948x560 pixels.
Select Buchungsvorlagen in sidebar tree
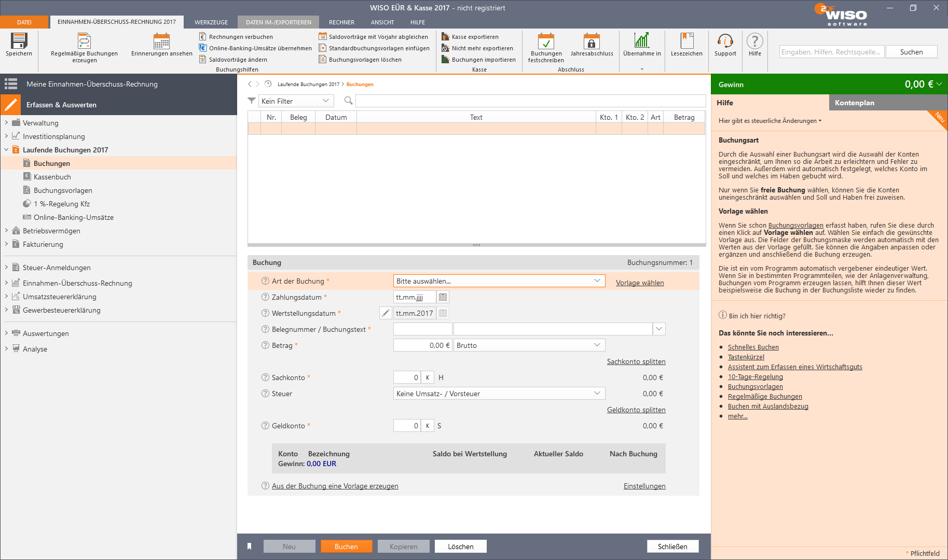(63, 190)
